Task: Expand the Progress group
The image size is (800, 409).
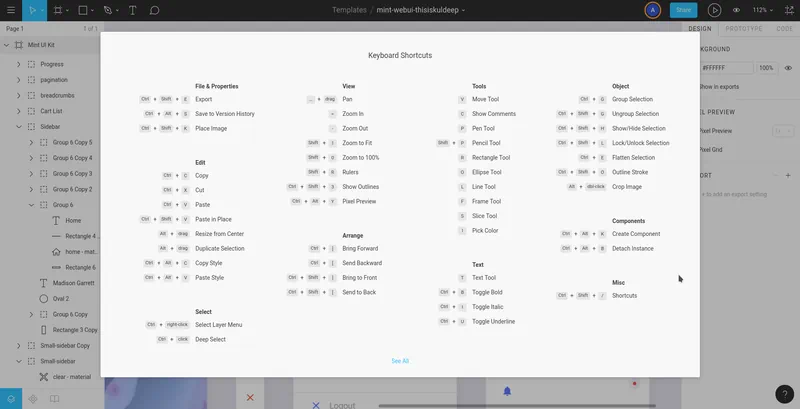Action: [19, 64]
